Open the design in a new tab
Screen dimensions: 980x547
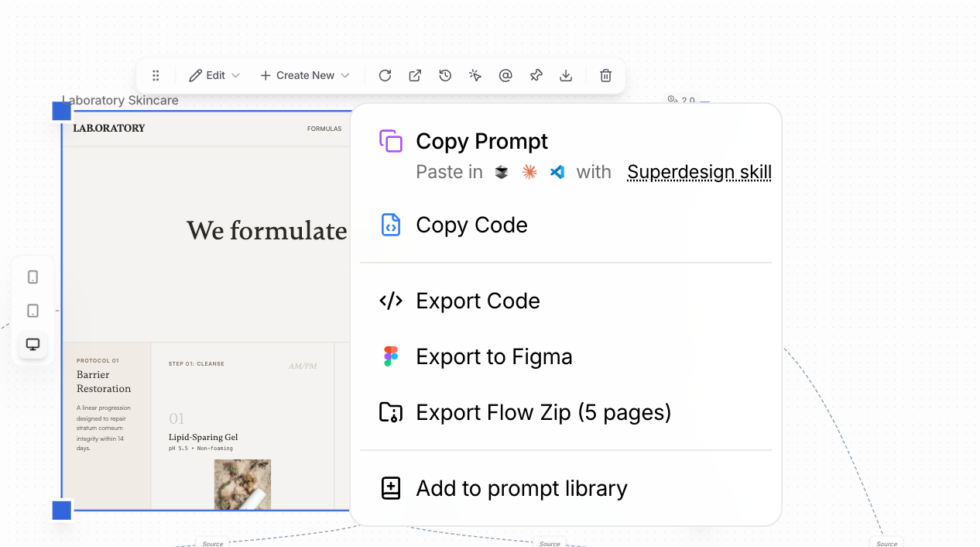coord(415,75)
